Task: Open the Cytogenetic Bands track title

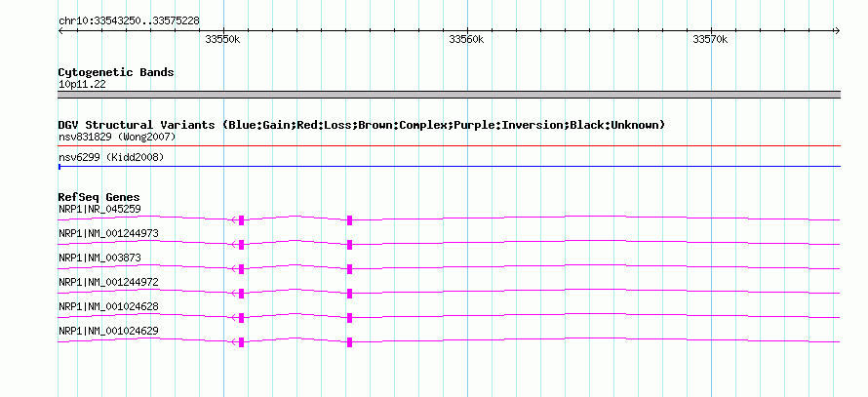Action: click(x=116, y=72)
